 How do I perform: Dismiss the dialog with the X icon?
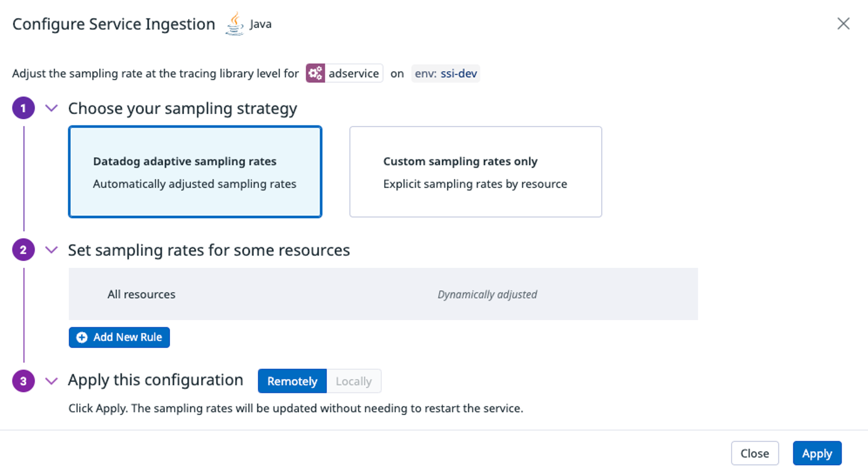point(843,23)
